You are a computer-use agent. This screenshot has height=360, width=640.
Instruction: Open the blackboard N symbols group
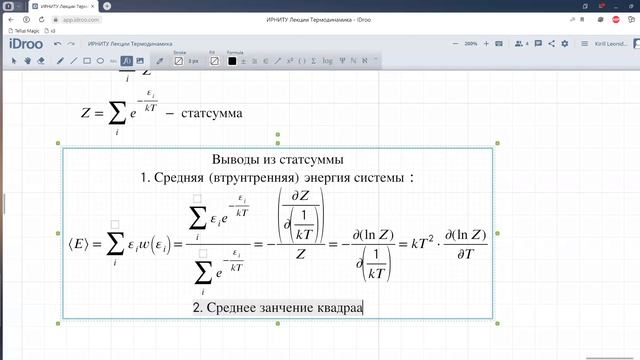353,61
